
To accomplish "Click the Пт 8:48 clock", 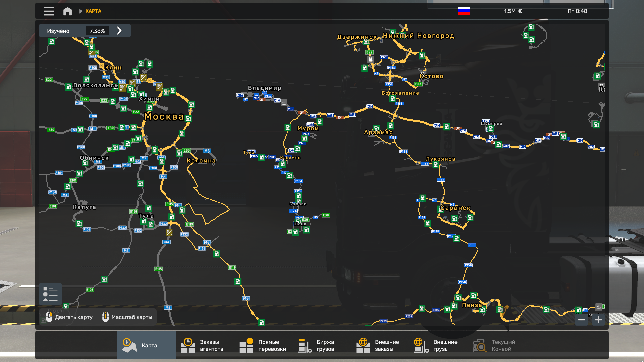I will (577, 11).
